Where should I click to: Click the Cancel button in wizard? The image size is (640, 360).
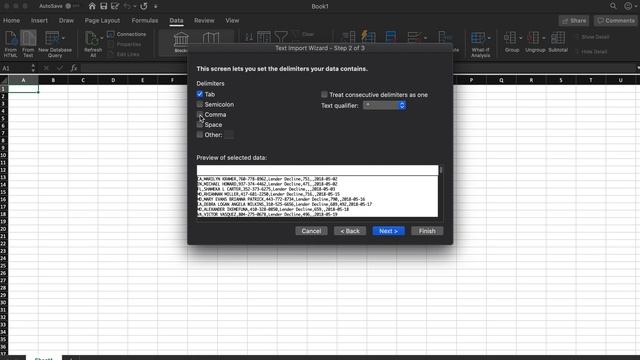[311, 231]
